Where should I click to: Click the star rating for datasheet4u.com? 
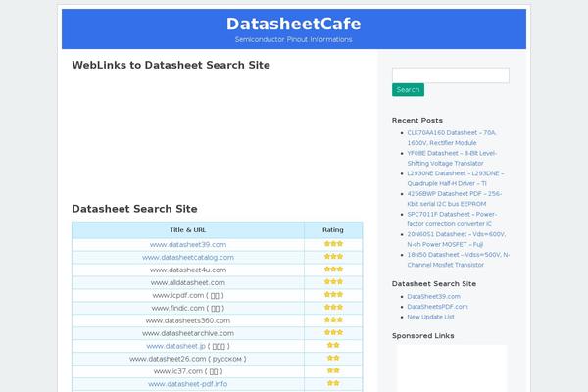point(333,269)
